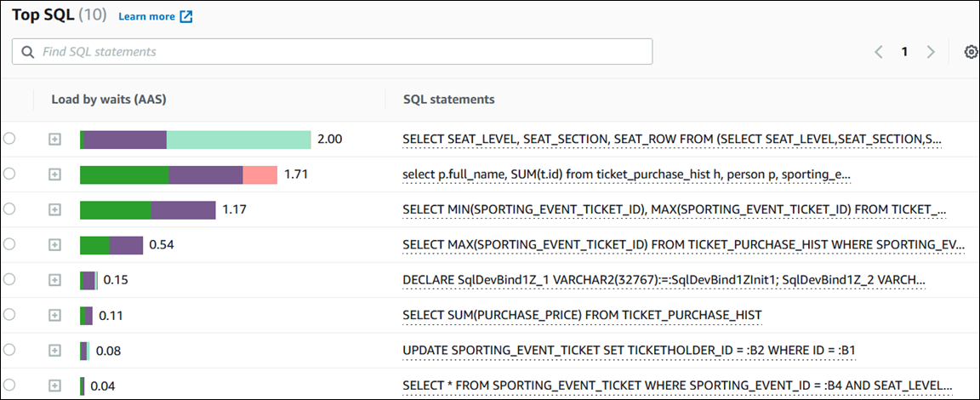Open the select p.full_name SQL statement

626,174
